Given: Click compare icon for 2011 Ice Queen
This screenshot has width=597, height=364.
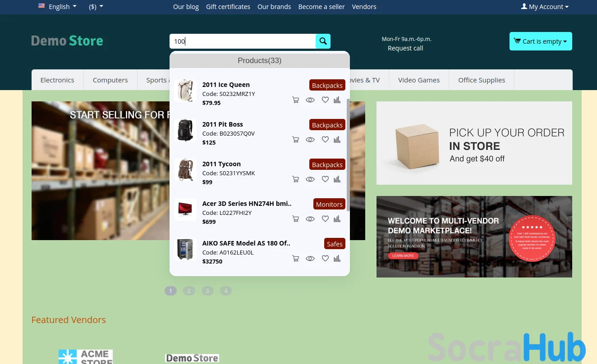Looking at the screenshot, I should point(337,100).
